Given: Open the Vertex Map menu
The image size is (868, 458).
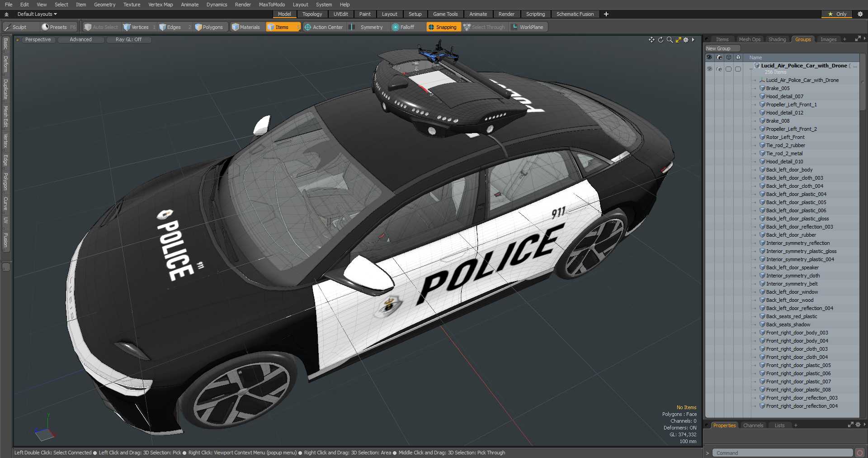Looking at the screenshot, I should tap(160, 5).
